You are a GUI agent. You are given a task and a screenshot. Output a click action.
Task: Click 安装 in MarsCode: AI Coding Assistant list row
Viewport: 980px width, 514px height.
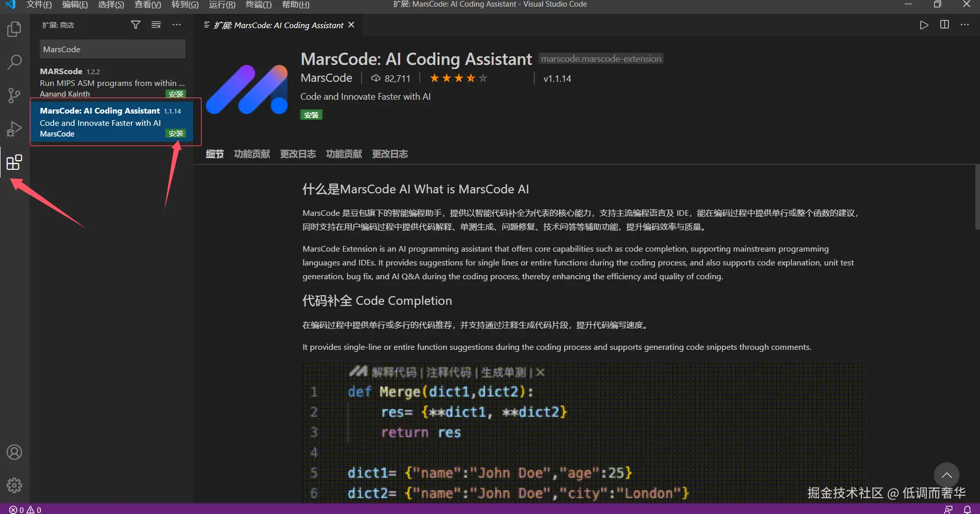tap(176, 133)
